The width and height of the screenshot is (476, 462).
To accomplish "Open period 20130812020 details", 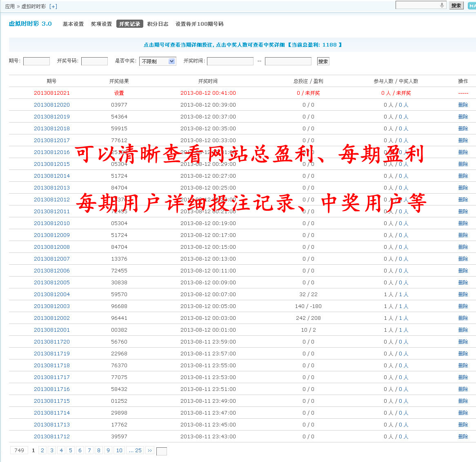I will [x=51, y=105].
